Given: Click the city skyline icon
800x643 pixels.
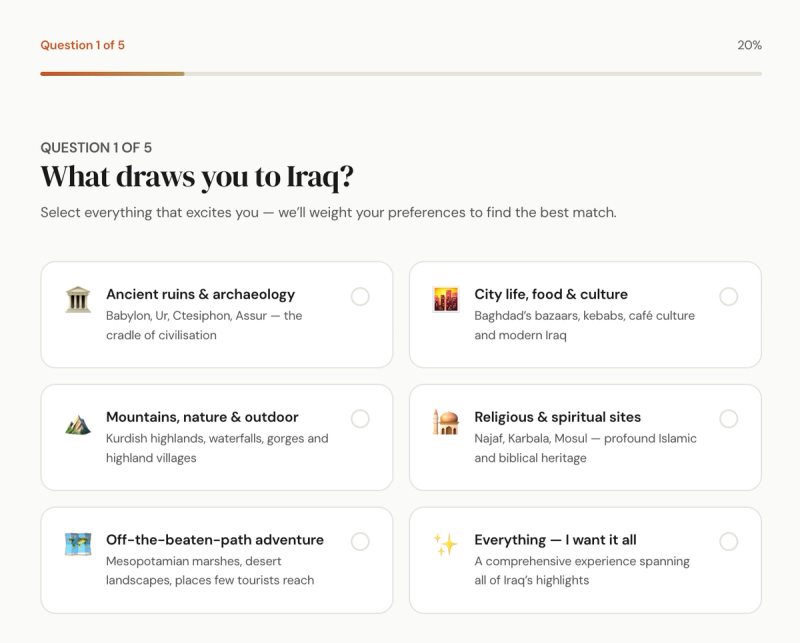Looking at the screenshot, I should tap(445, 299).
